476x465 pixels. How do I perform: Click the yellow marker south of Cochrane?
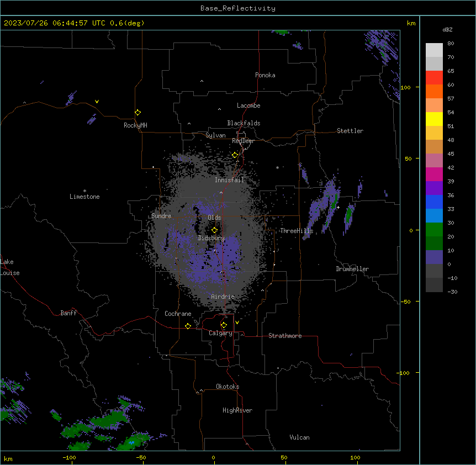click(x=188, y=326)
